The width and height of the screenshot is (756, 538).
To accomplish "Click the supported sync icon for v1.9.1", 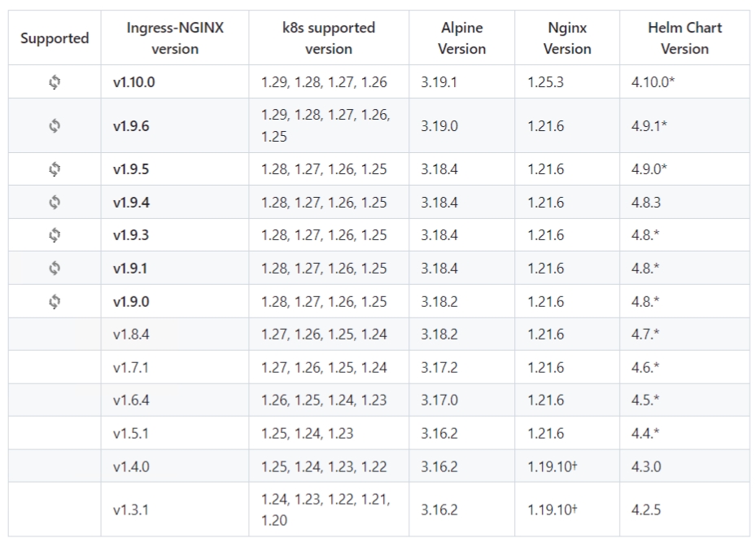I will tap(55, 268).
